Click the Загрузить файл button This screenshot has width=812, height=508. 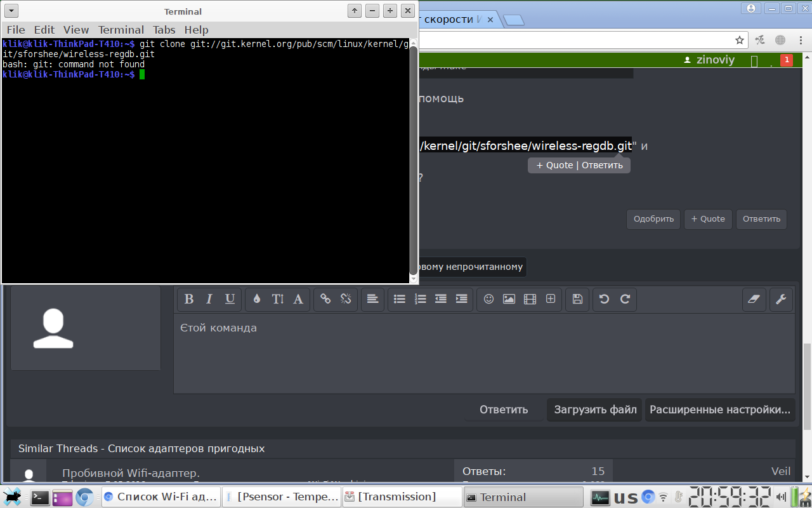pyautogui.click(x=595, y=410)
